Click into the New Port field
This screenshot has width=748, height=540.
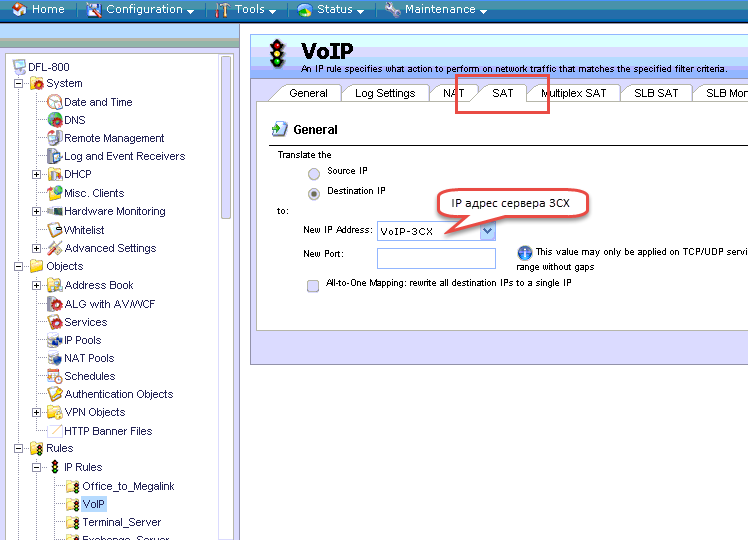point(436,258)
